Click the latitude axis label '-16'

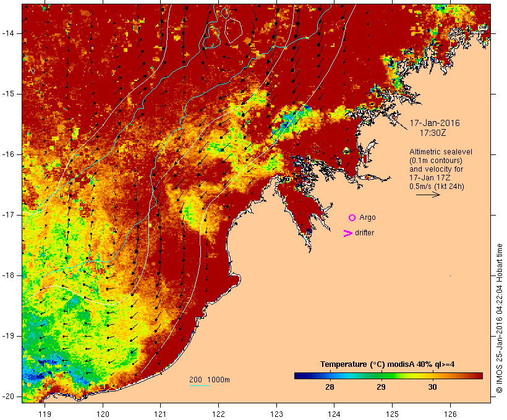point(8,154)
